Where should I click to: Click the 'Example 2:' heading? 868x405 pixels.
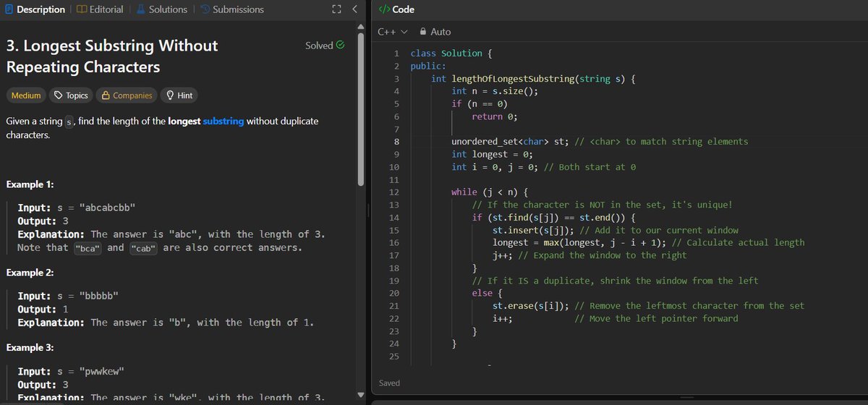(30, 273)
